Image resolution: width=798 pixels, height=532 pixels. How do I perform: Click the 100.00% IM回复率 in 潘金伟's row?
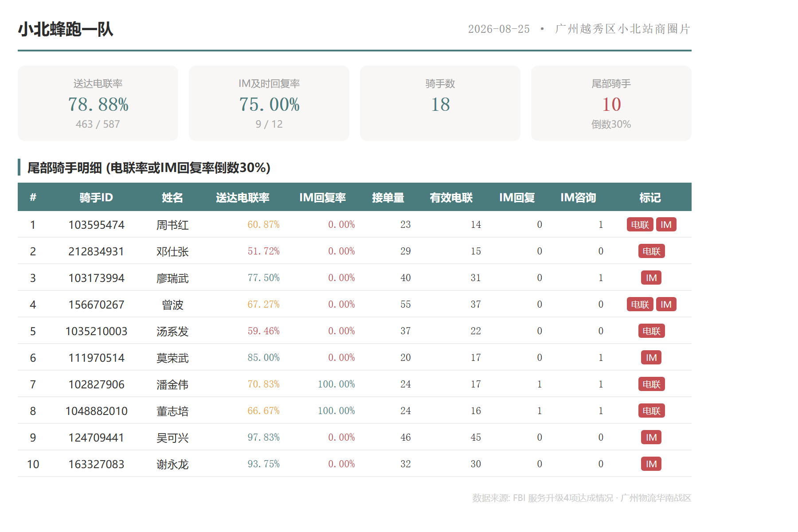336,384
